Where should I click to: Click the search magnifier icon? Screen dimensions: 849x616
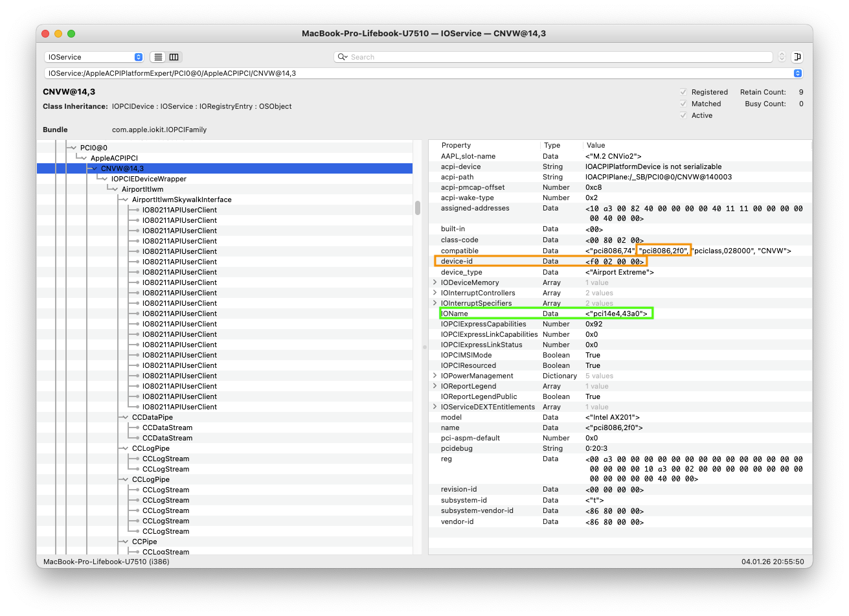343,57
